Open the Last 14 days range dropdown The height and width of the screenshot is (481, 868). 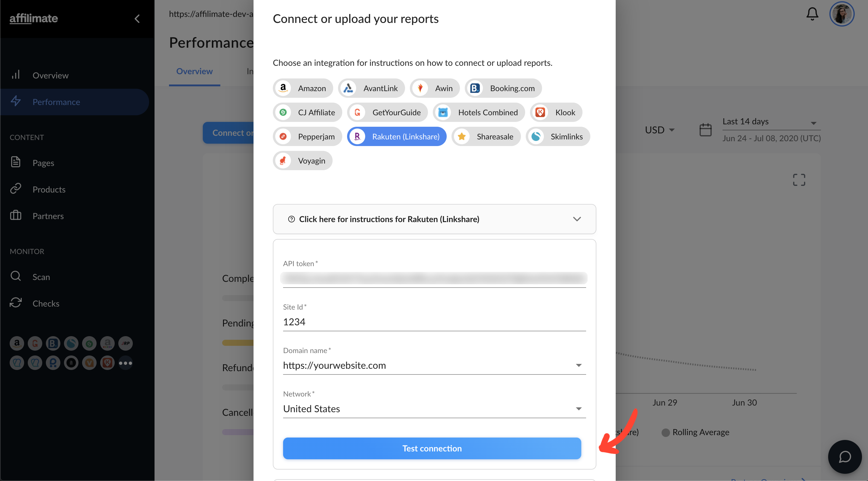point(771,122)
